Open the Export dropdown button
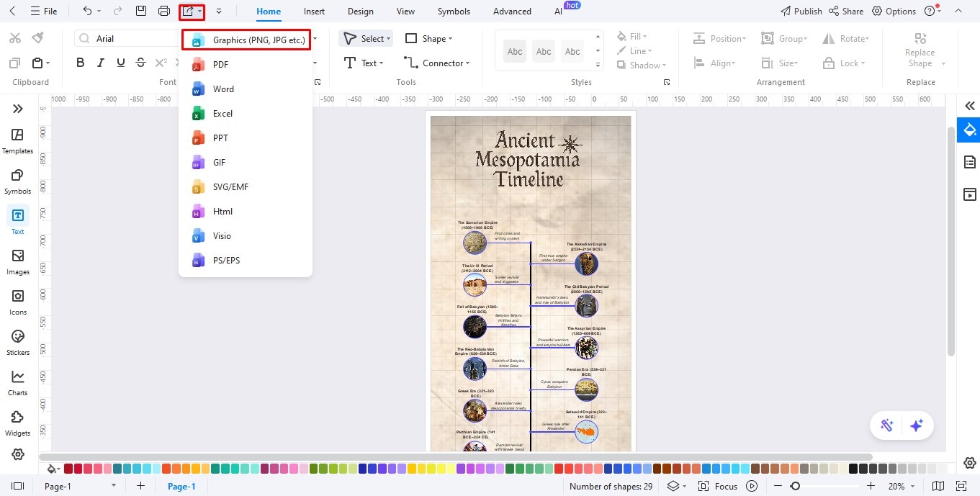Screen dimensions: 980x496 (192, 11)
